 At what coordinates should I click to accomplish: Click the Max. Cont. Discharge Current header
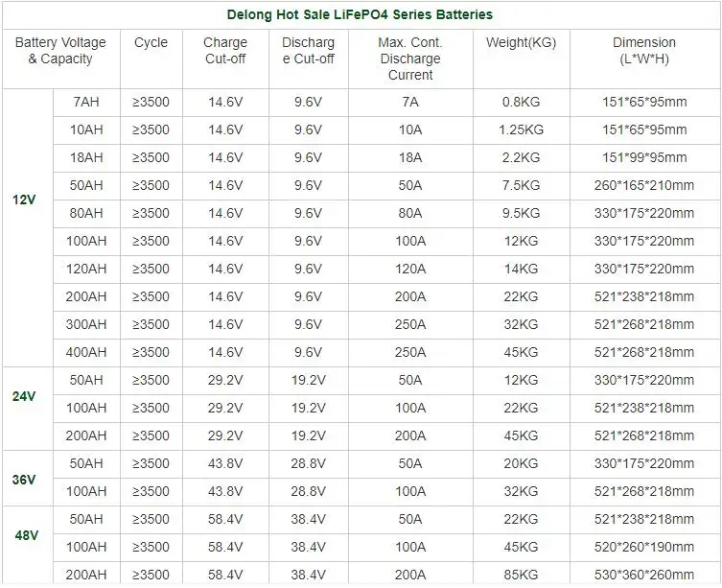(409, 59)
